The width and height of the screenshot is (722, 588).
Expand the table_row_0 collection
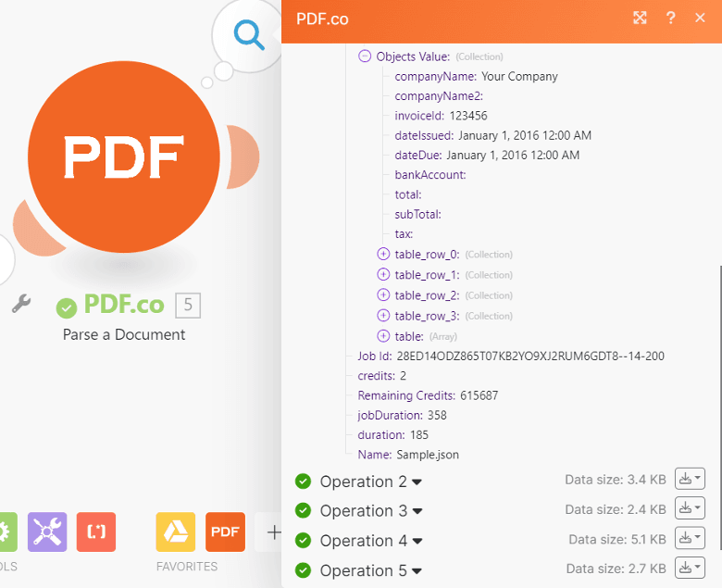click(x=383, y=255)
